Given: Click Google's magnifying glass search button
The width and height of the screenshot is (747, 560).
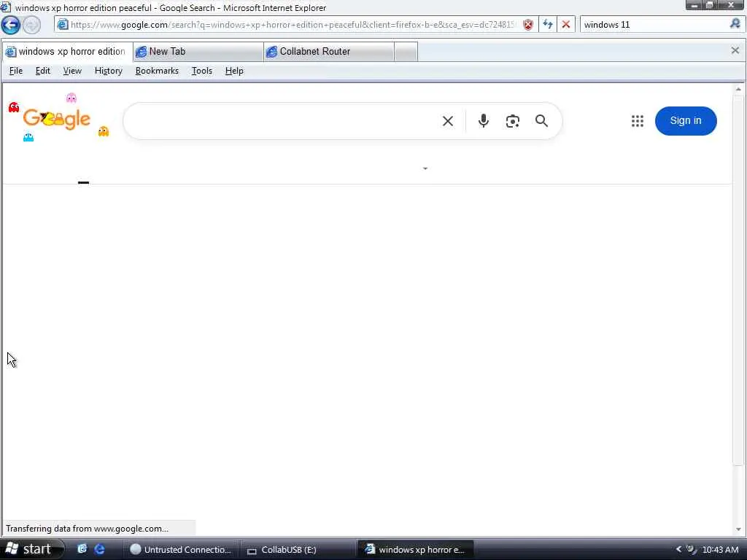Looking at the screenshot, I should (542, 121).
